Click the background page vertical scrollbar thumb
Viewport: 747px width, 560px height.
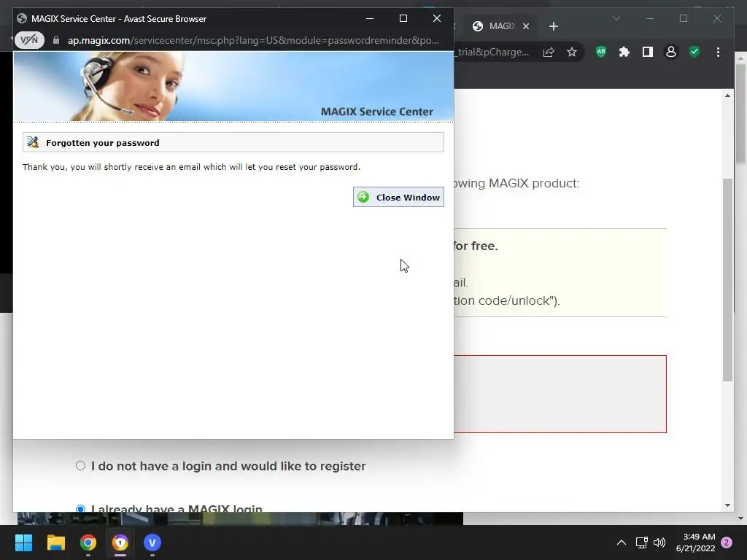pyautogui.click(x=727, y=280)
